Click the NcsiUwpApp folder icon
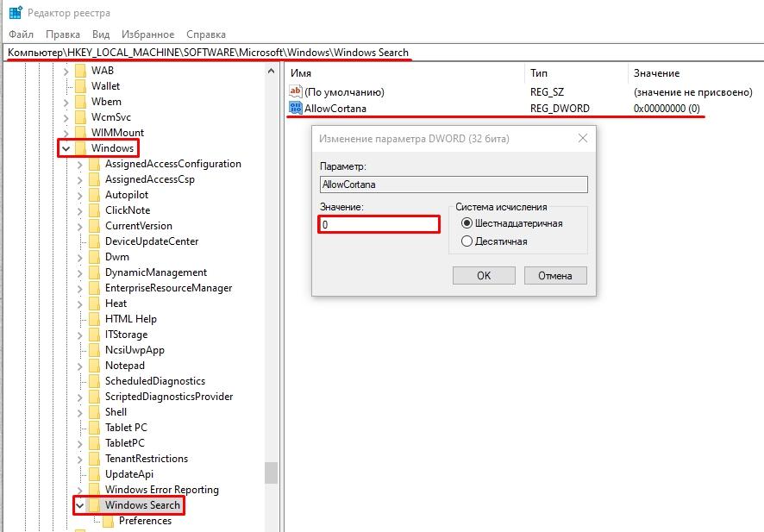Image resolution: width=764 pixels, height=532 pixels. [x=95, y=350]
